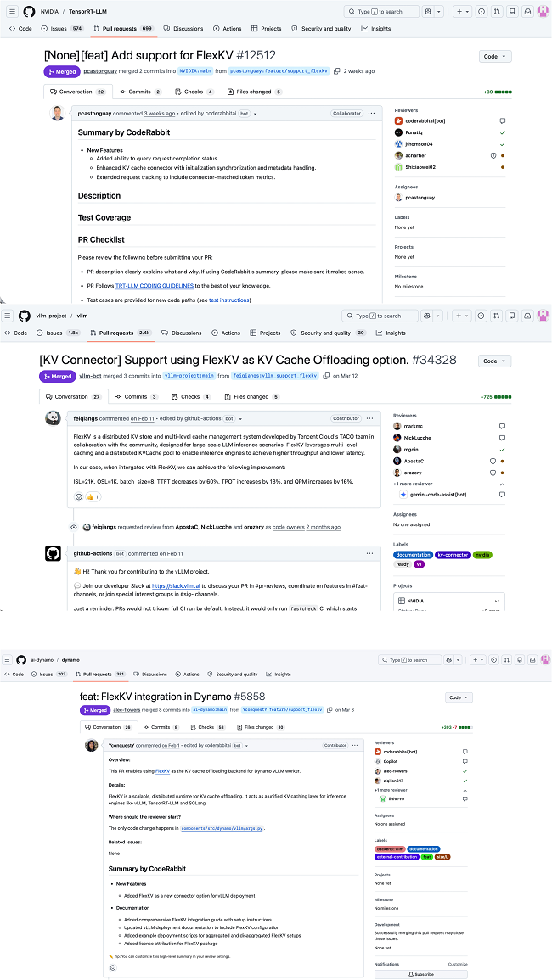Open the Code dropdown on the dynamo PR
The width and height of the screenshot is (552, 980).
[x=459, y=697]
